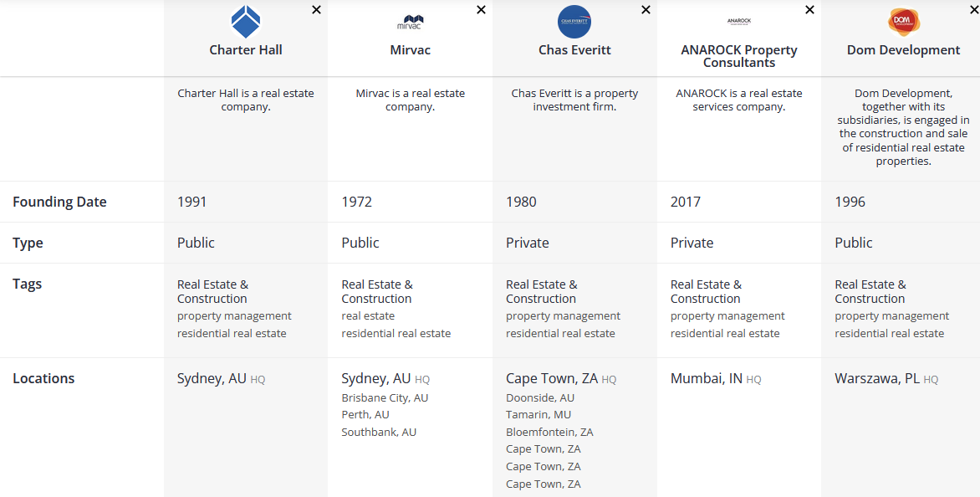Open Chas Everitt company page
The height and width of the screenshot is (497, 980).
click(574, 50)
